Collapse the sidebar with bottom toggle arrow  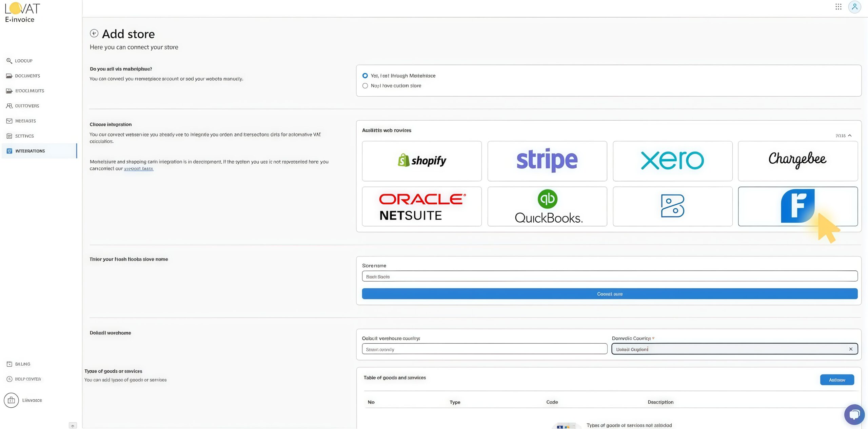tap(73, 426)
